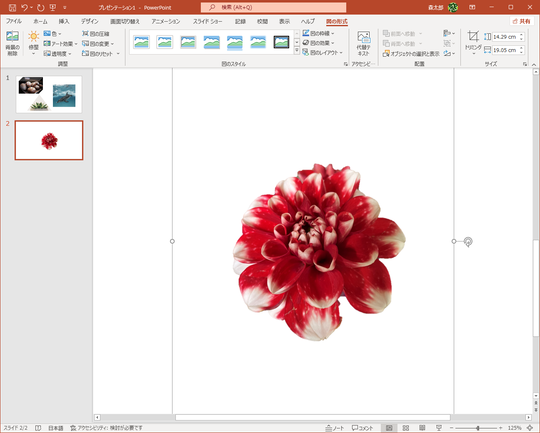Open the 図のレイアウト picture layout dropdown
The image size is (540, 433).
[322, 53]
